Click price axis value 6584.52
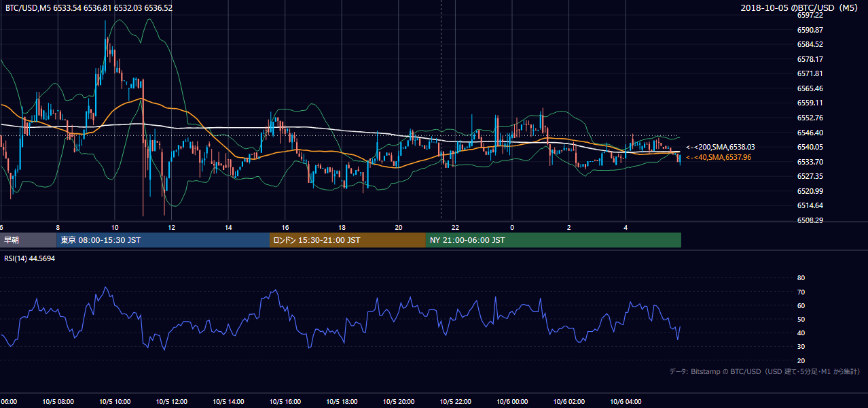 click(x=810, y=44)
